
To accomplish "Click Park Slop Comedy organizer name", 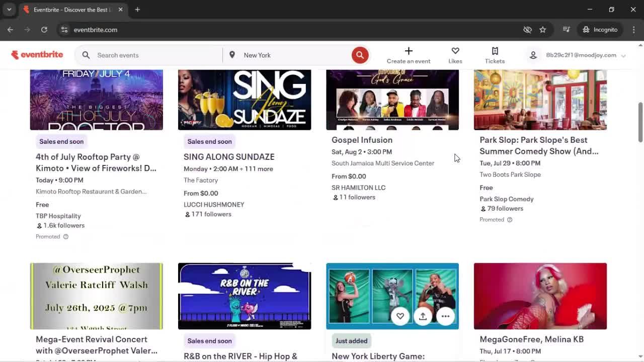I will click(x=507, y=199).
